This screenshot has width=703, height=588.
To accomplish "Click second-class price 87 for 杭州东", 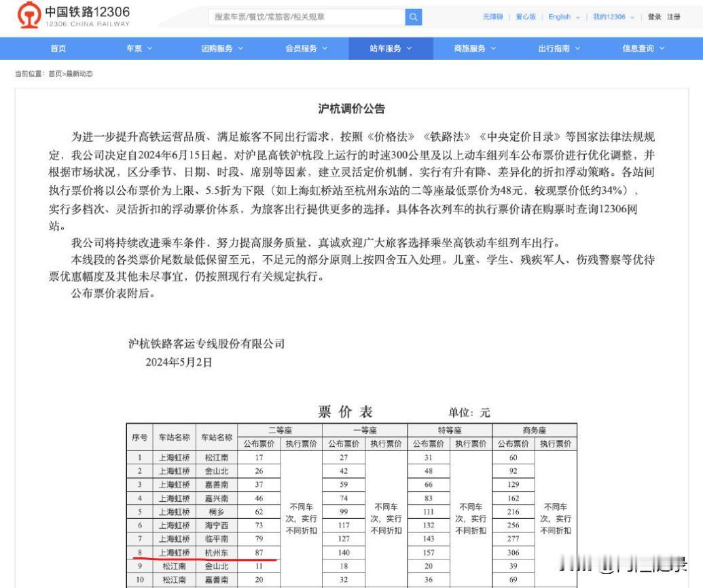I will [259, 553].
